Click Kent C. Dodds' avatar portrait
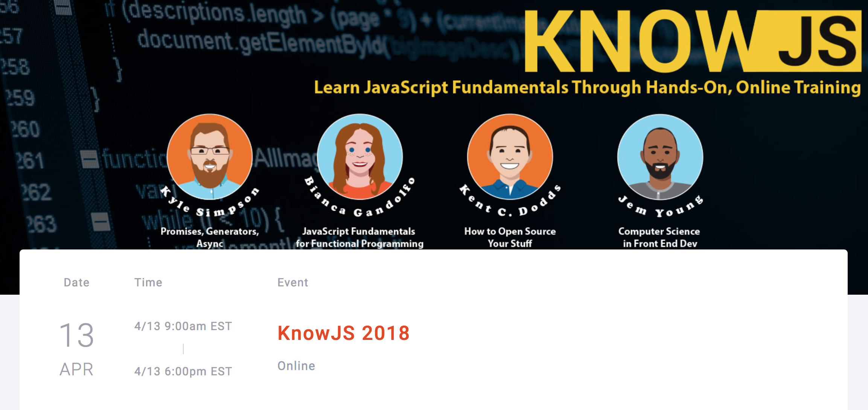 [510, 156]
